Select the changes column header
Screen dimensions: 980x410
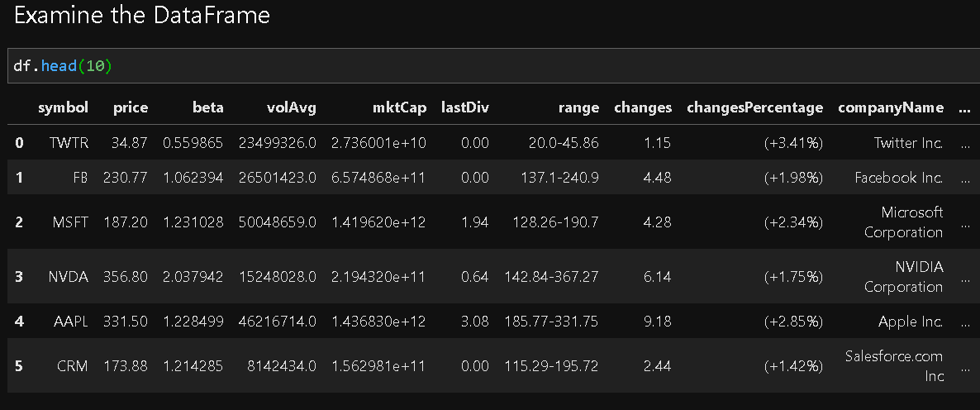pos(643,107)
